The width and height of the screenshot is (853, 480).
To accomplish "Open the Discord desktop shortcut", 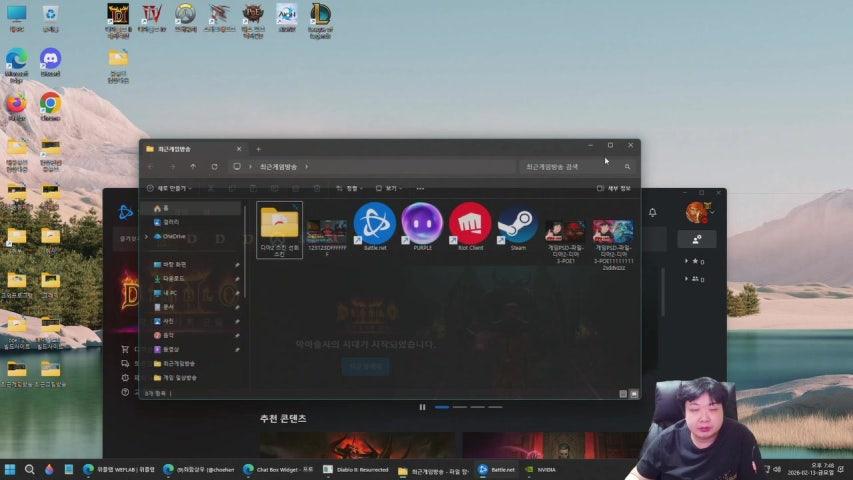I will 50,62.
